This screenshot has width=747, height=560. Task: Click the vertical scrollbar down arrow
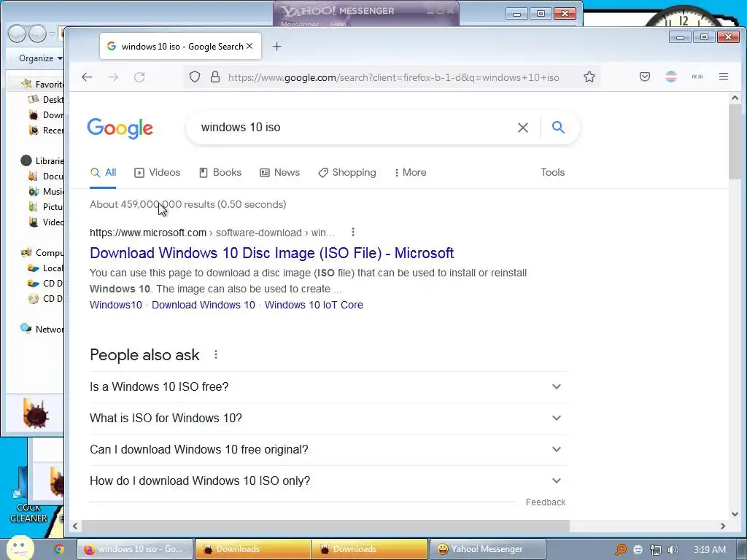pos(735,514)
